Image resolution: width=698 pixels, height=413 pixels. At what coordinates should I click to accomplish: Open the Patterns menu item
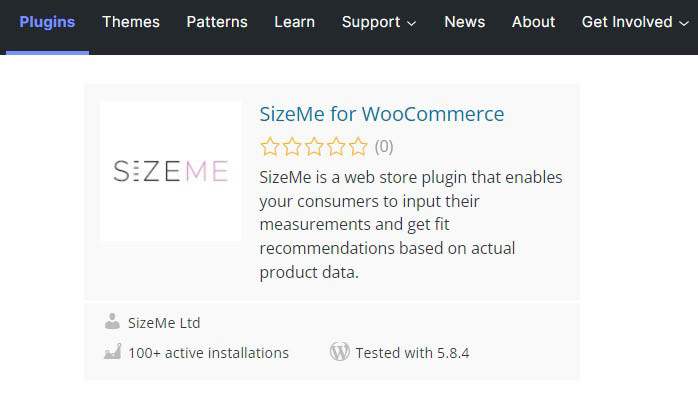point(218,22)
